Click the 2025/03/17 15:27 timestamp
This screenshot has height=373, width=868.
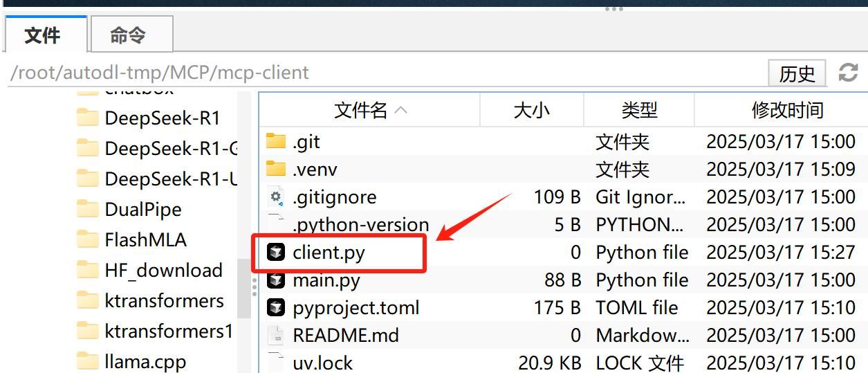point(781,252)
